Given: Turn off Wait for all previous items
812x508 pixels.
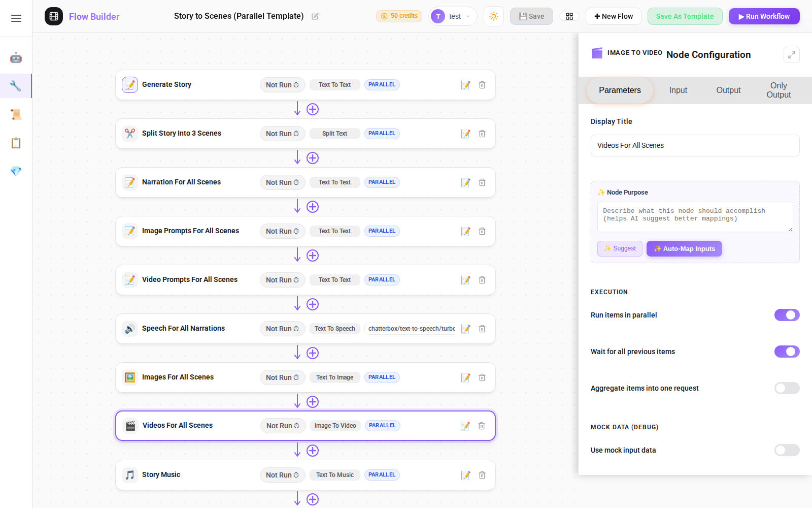Looking at the screenshot, I should pyautogui.click(x=787, y=352).
